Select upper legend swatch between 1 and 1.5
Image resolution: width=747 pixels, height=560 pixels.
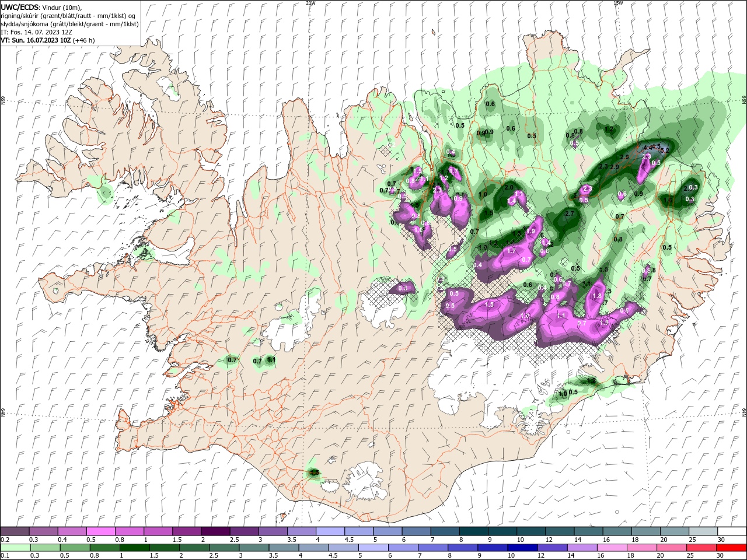click(158, 531)
